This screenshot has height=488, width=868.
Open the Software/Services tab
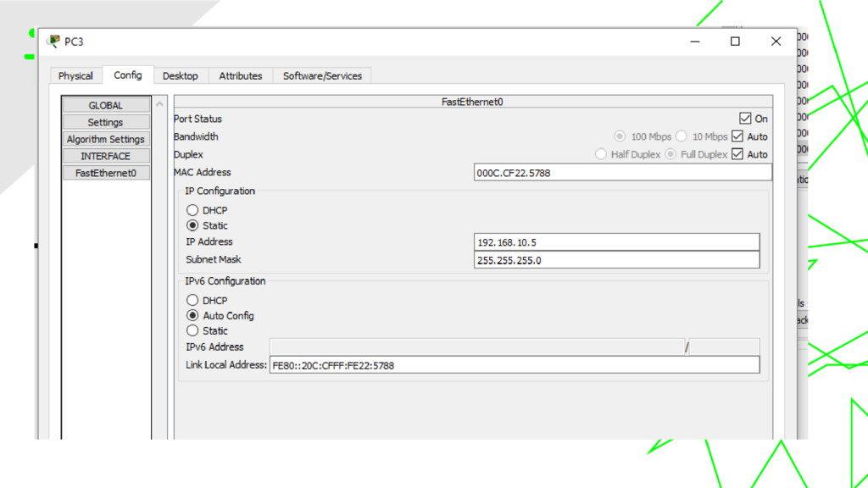click(322, 75)
